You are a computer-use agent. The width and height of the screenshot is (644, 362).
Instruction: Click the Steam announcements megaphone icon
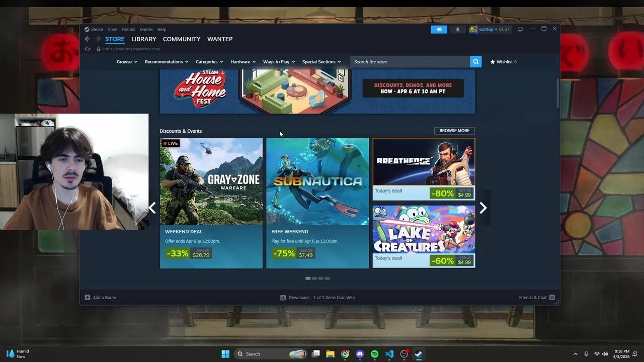(x=439, y=29)
